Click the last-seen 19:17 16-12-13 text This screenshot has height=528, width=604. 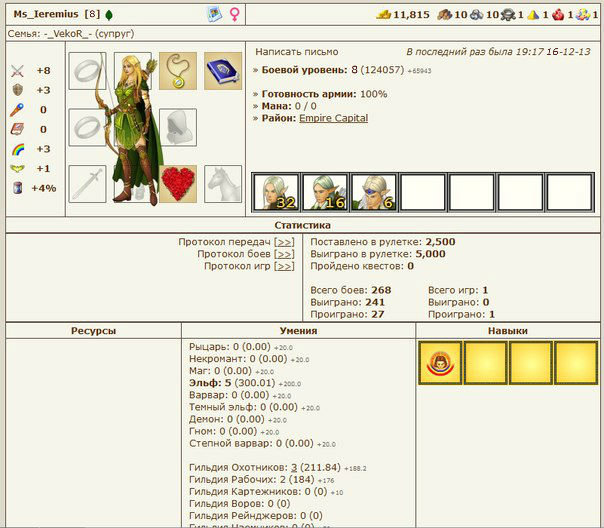coord(498,52)
